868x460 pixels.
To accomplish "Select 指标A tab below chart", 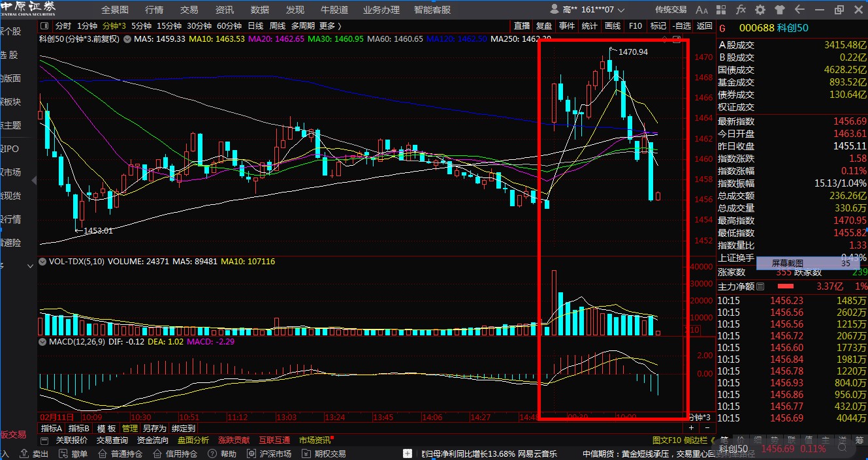I will (52, 429).
